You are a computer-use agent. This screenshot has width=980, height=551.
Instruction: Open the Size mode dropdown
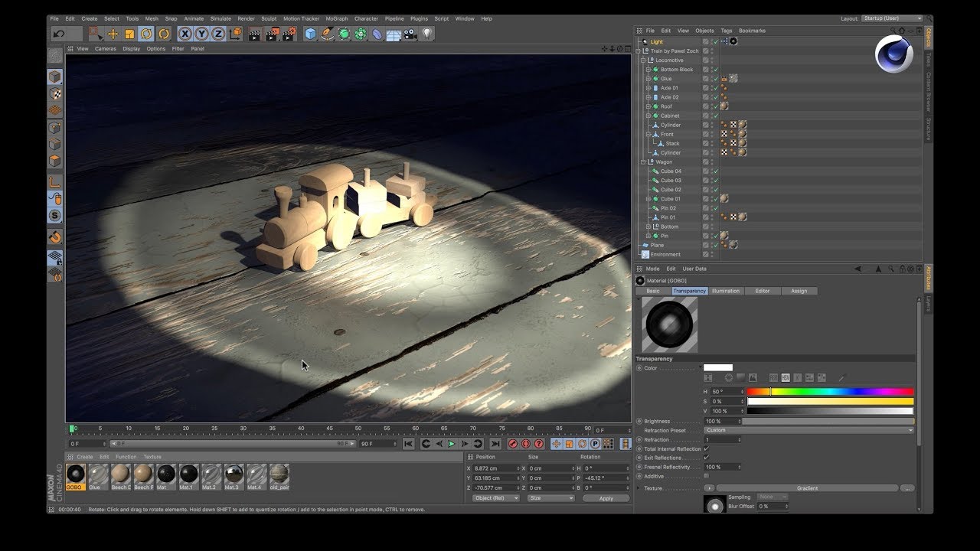[x=550, y=498]
